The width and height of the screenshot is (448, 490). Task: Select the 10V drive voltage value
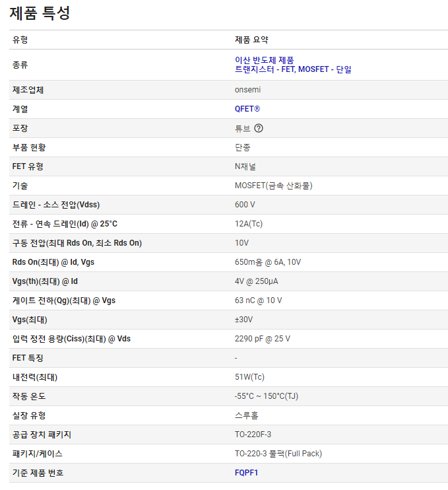coord(241,243)
